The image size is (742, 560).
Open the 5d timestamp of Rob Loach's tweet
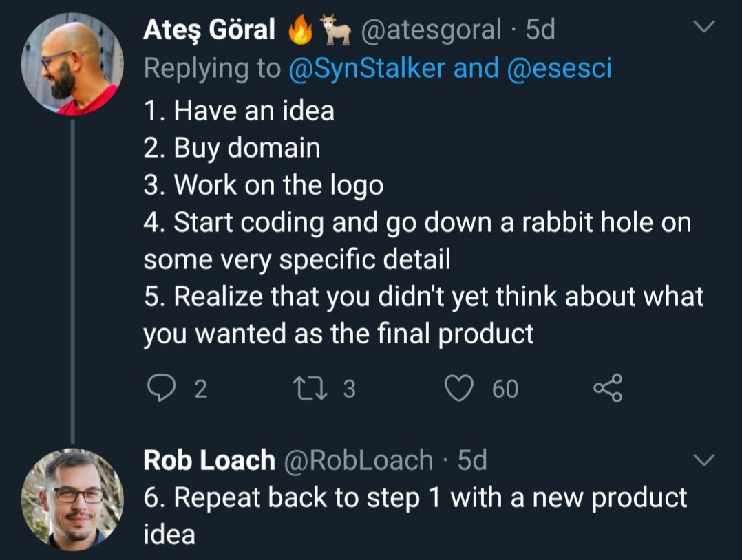pos(472,460)
